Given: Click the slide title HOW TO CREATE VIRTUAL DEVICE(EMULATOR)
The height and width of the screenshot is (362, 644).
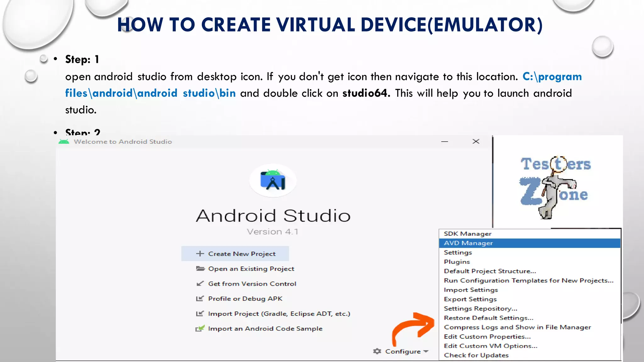Looking at the screenshot, I should tap(330, 25).
